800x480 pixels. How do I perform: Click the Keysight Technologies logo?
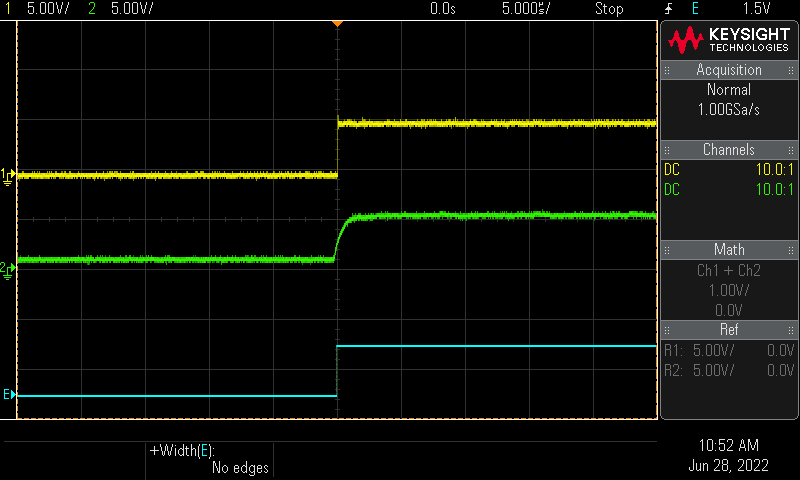pyautogui.click(x=729, y=40)
